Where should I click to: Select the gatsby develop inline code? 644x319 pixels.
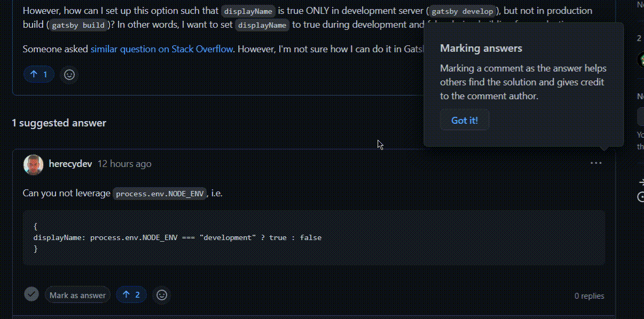pyautogui.click(x=462, y=11)
